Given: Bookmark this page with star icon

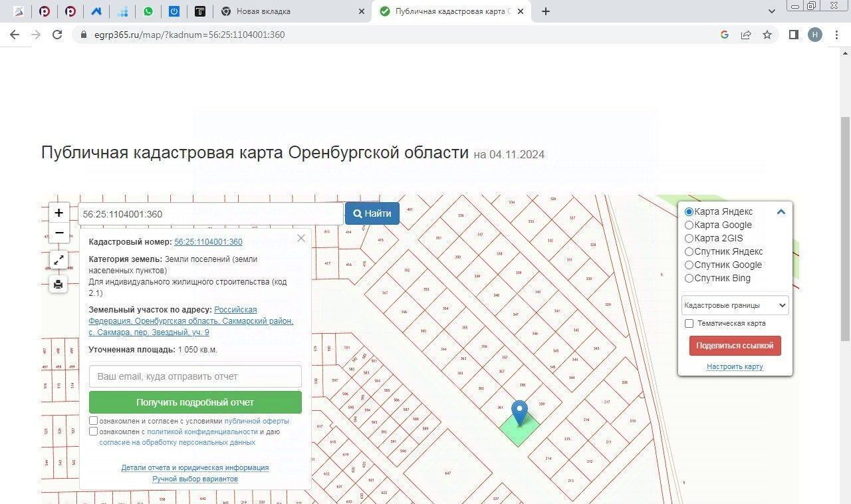Looking at the screenshot, I should pos(767,35).
